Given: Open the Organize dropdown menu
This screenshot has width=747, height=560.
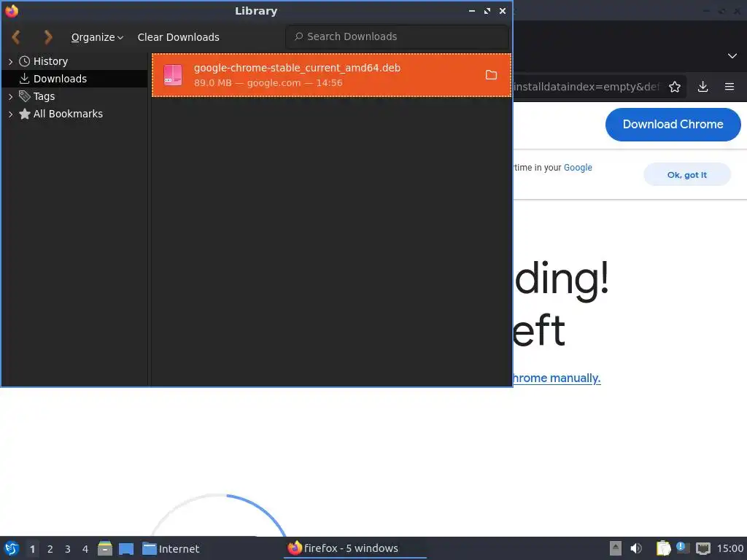Looking at the screenshot, I should 97,37.
